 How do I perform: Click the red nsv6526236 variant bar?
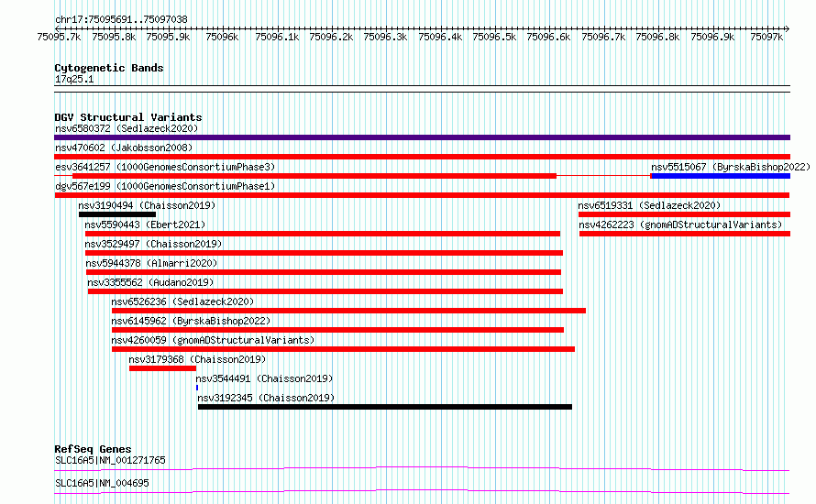pos(348,311)
